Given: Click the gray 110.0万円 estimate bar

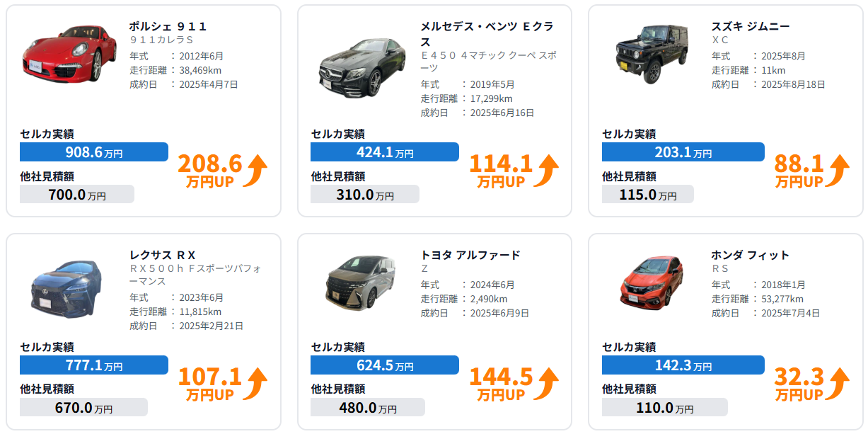Looking at the screenshot, I should [664, 408].
